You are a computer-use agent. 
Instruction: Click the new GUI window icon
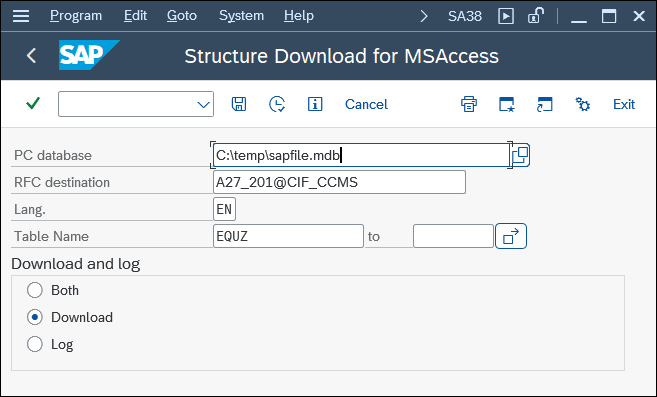tap(507, 104)
